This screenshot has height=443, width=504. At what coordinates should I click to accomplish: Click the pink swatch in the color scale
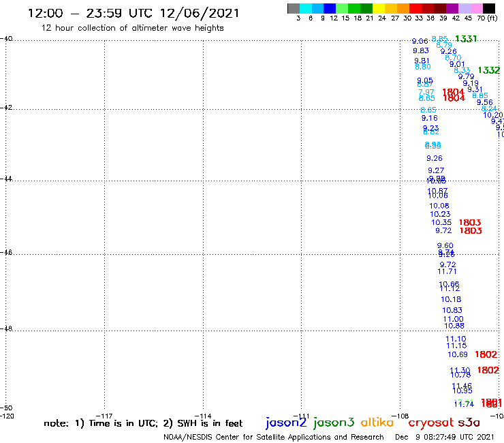477,8
